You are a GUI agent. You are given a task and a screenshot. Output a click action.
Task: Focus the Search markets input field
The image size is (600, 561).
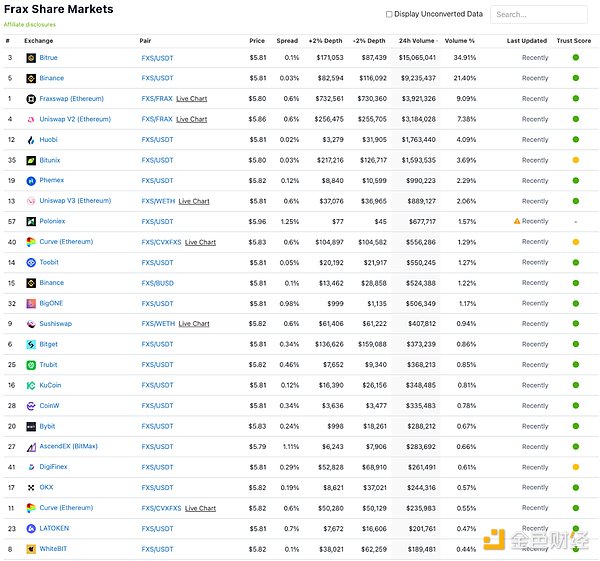point(539,15)
